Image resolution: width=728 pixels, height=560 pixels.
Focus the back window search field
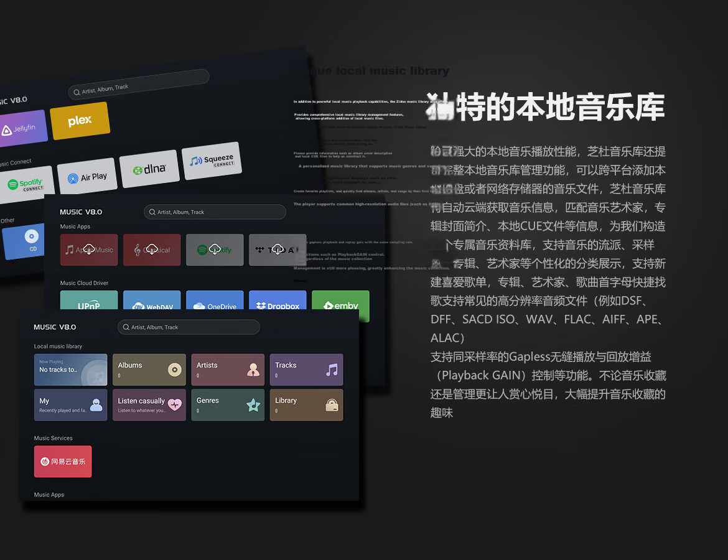[x=139, y=83]
